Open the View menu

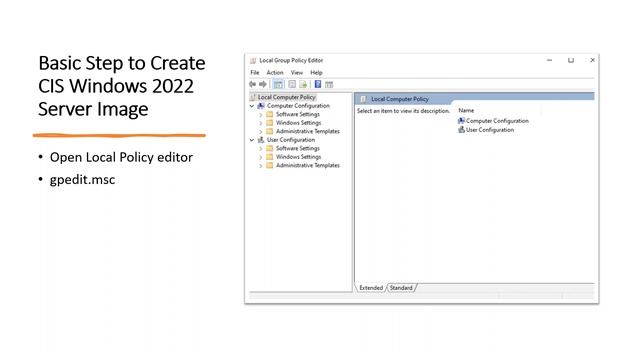point(297,72)
